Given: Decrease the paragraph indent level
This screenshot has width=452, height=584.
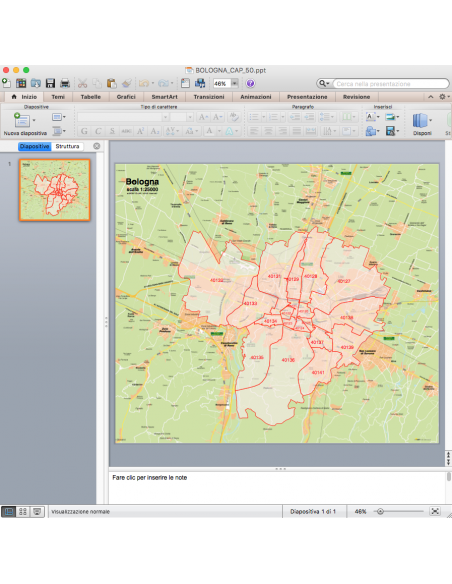Looking at the screenshot, I should (295, 117).
